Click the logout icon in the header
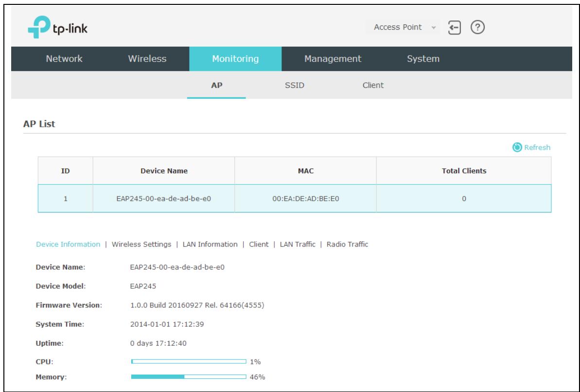This screenshot has width=580, height=392. point(454,27)
